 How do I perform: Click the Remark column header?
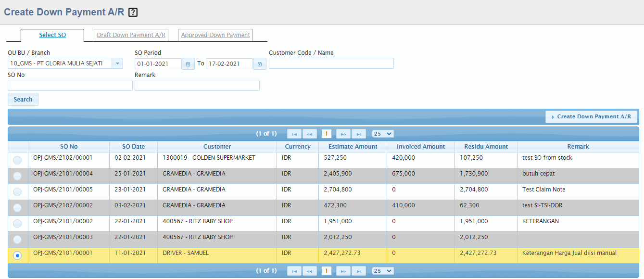(578, 147)
